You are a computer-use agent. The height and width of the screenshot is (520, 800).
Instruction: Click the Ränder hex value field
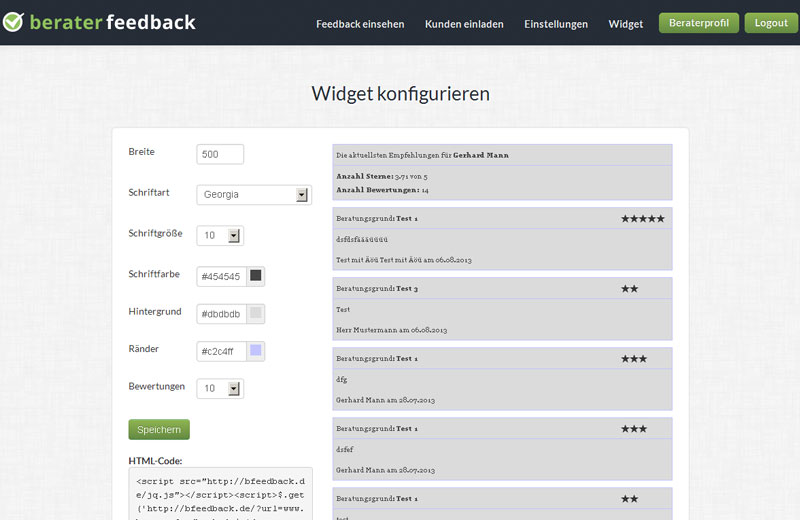click(x=221, y=351)
